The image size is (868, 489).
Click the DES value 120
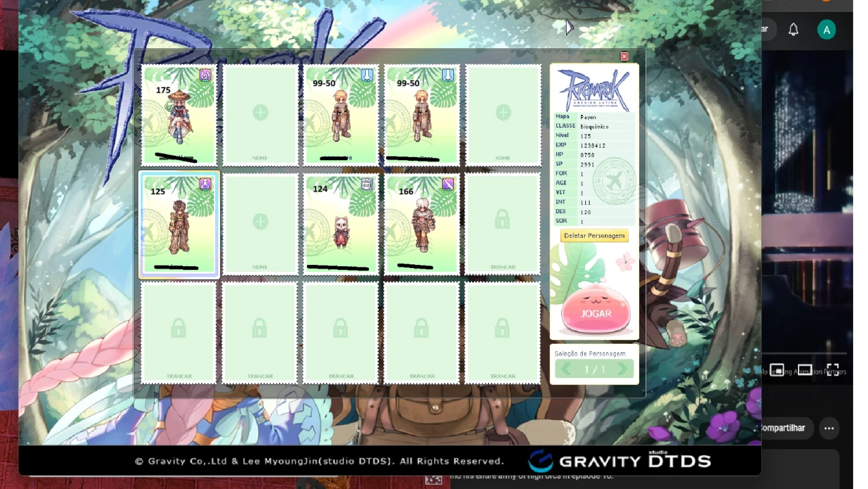586,212
